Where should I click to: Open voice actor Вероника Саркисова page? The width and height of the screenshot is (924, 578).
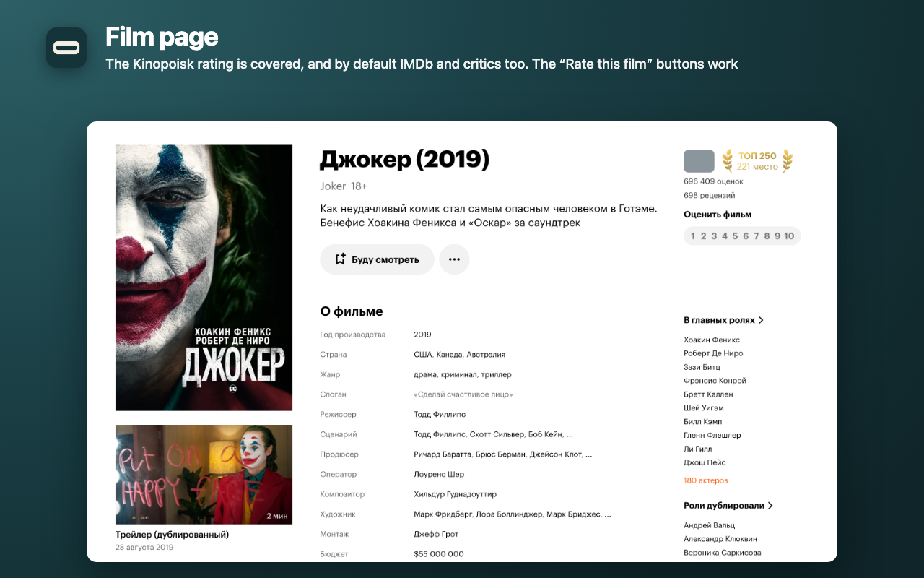(722, 553)
